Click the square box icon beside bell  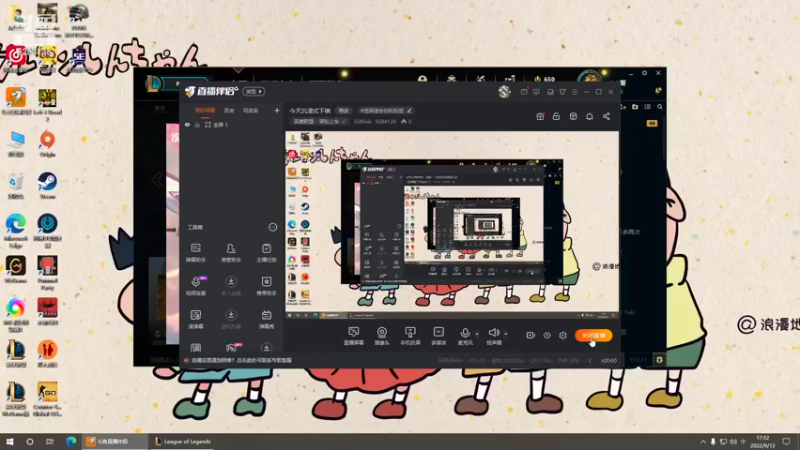pos(573,116)
